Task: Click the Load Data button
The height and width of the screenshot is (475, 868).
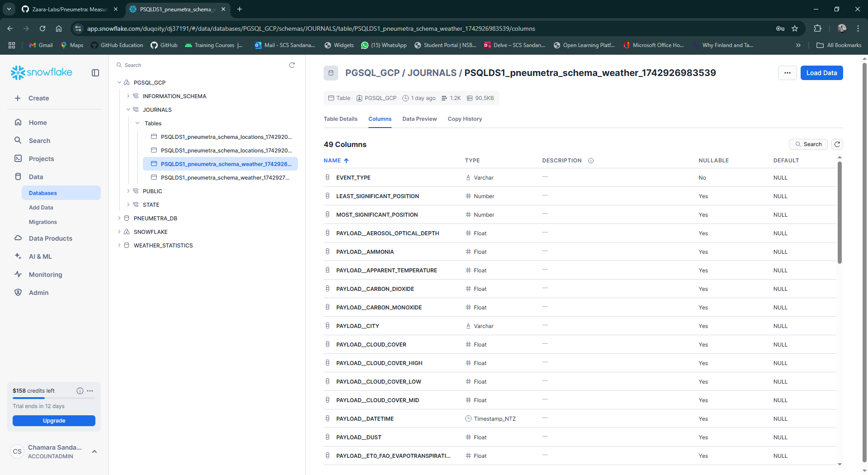Action: point(821,73)
